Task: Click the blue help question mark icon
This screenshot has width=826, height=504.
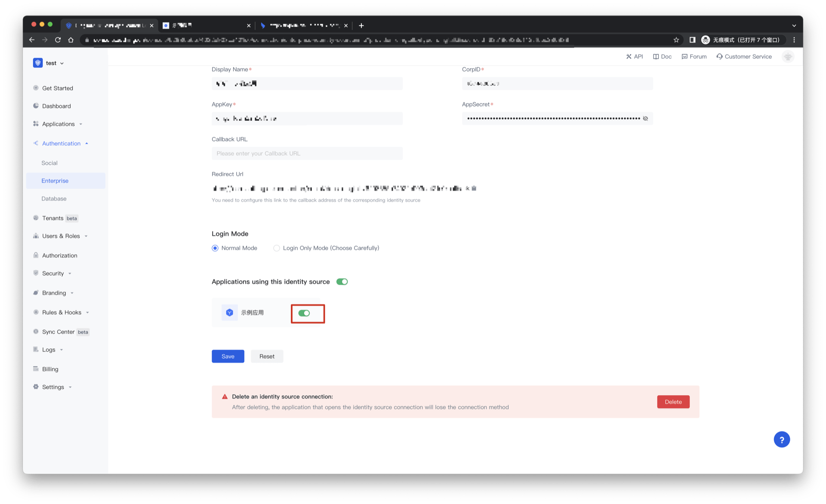Action: 781,439
